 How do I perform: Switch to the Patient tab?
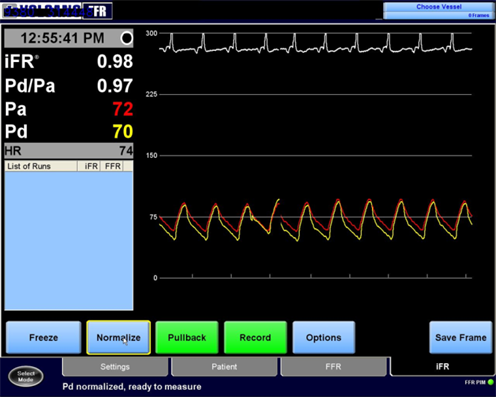[x=224, y=367]
